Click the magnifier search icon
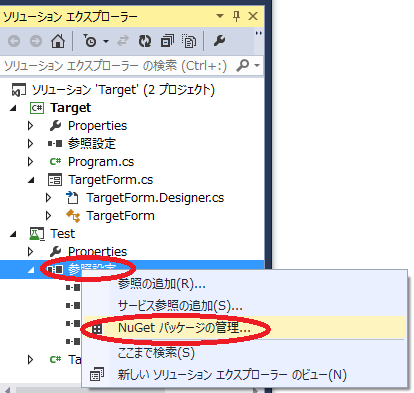 [x=242, y=66]
